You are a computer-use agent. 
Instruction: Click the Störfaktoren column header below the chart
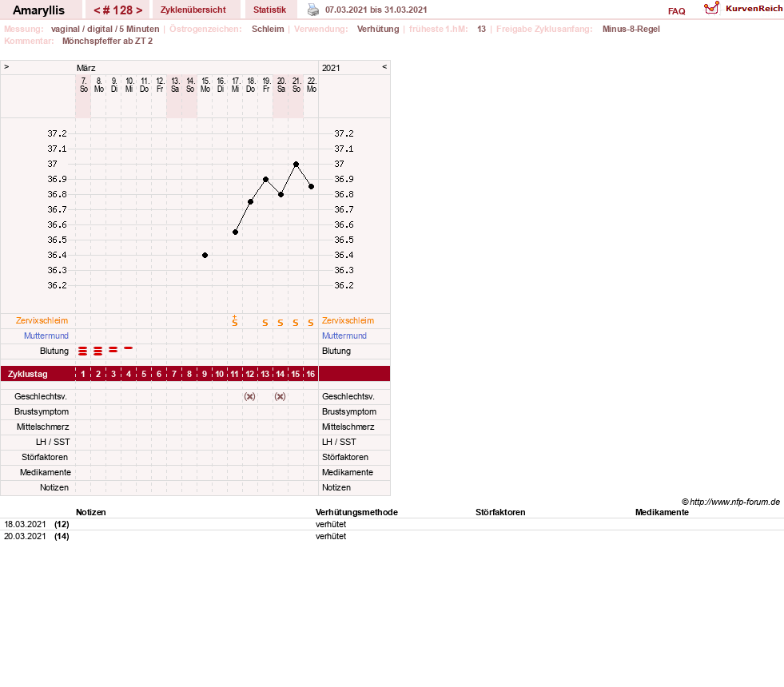[500, 512]
